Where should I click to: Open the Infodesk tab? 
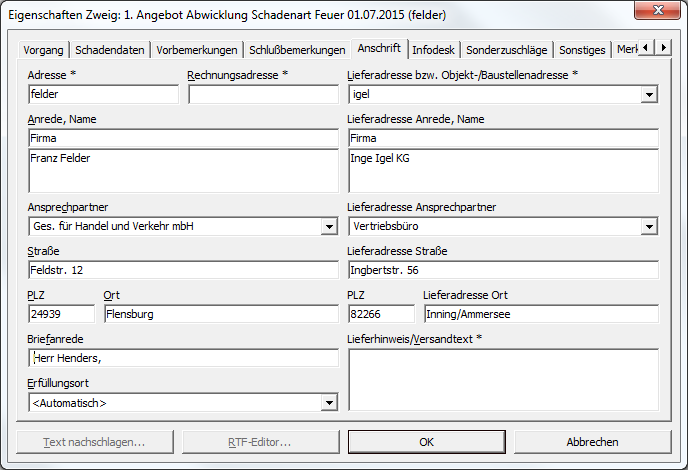pos(433,50)
